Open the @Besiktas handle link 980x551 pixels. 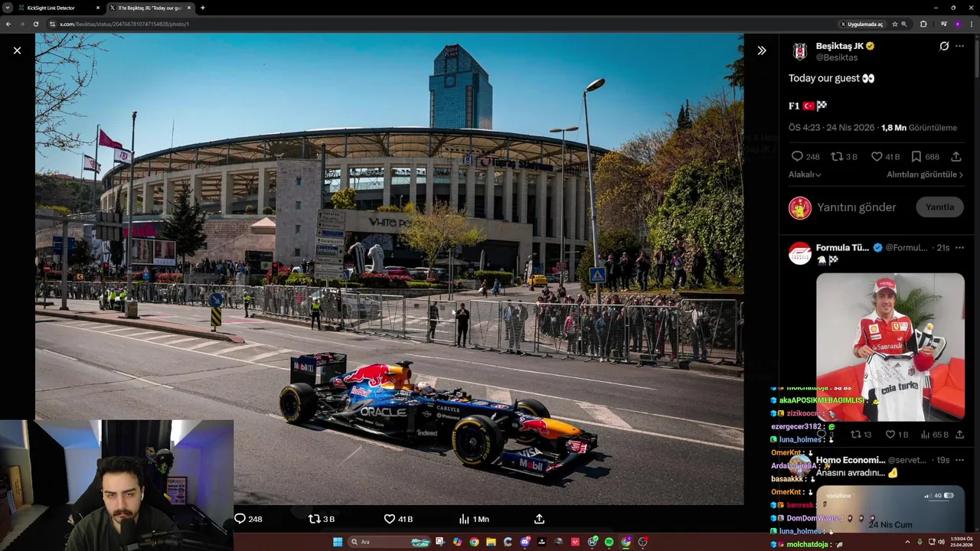pyautogui.click(x=837, y=57)
